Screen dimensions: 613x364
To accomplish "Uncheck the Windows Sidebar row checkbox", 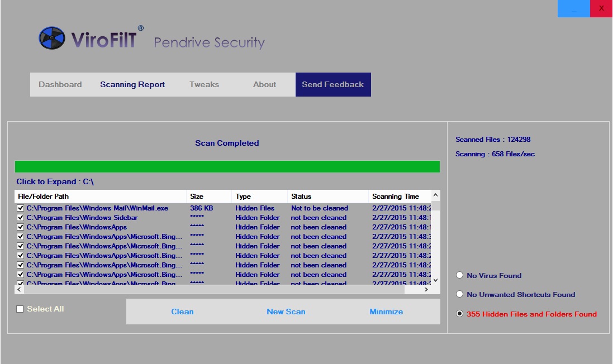I will click(20, 218).
